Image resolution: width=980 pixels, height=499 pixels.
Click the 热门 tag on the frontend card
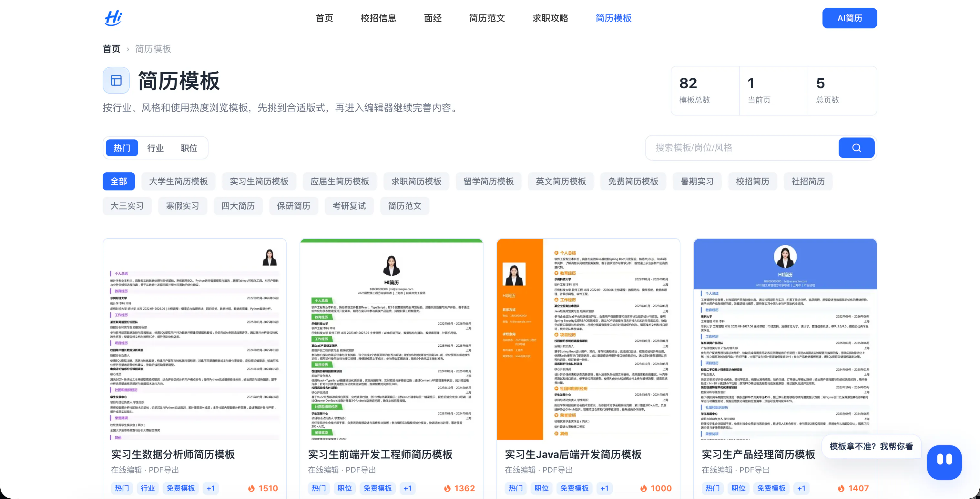point(319,488)
